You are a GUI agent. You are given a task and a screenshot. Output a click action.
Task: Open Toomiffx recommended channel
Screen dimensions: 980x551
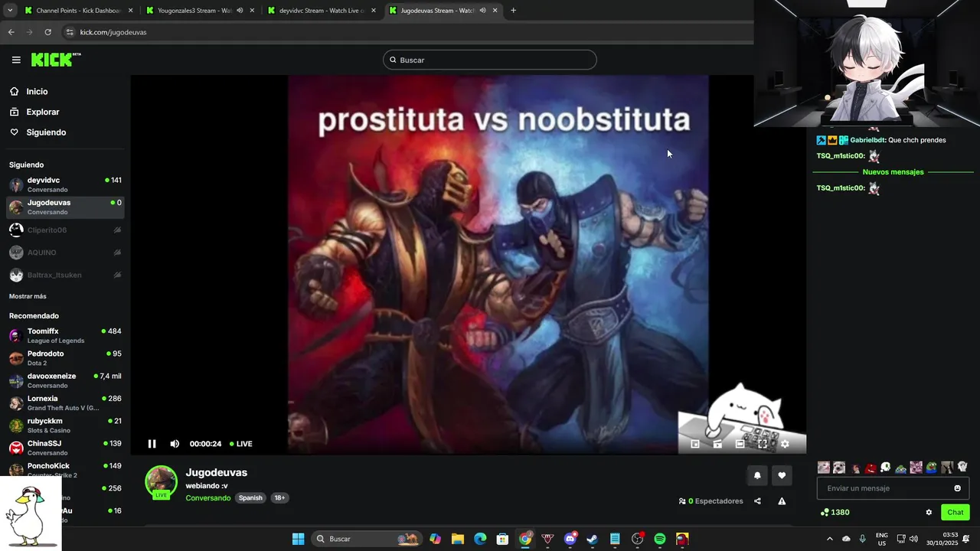click(x=65, y=336)
